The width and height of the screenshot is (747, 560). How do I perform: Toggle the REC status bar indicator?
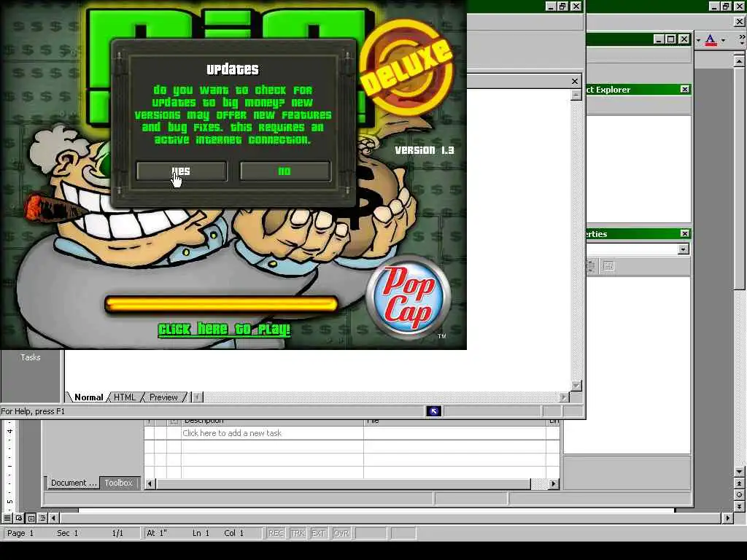coord(276,533)
